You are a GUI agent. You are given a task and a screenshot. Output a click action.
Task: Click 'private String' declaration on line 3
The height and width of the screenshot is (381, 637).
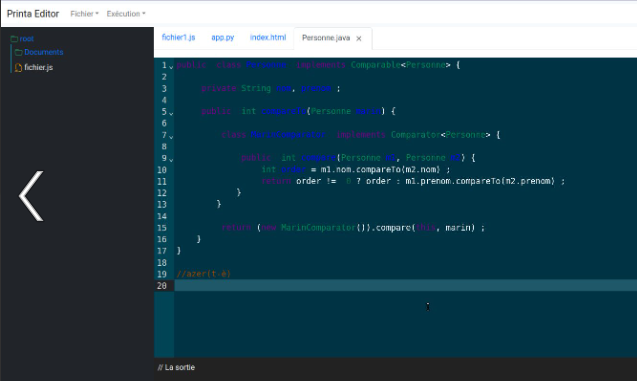coord(236,88)
